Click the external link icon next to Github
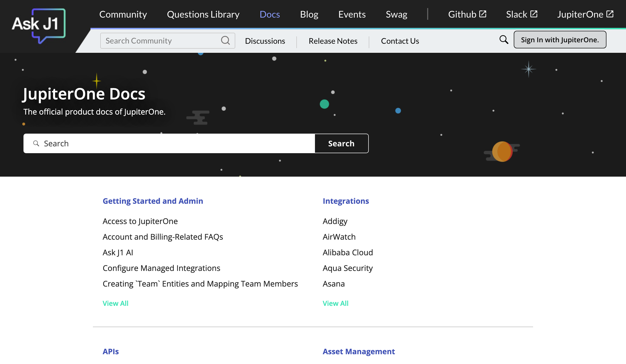This screenshot has height=364, width=626. click(x=482, y=14)
